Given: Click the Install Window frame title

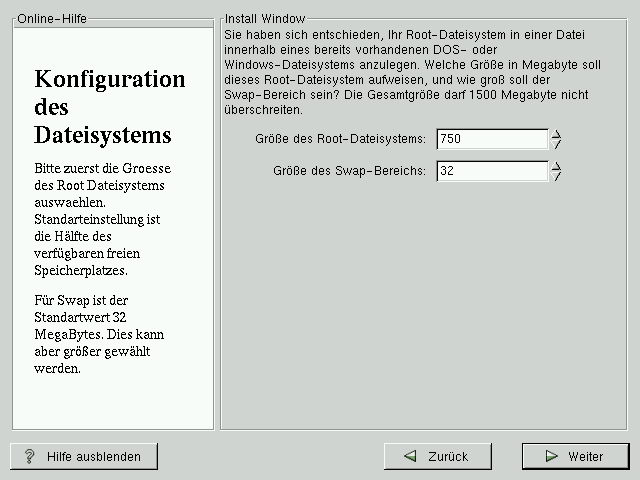Looking at the screenshot, I should (x=265, y=18).
